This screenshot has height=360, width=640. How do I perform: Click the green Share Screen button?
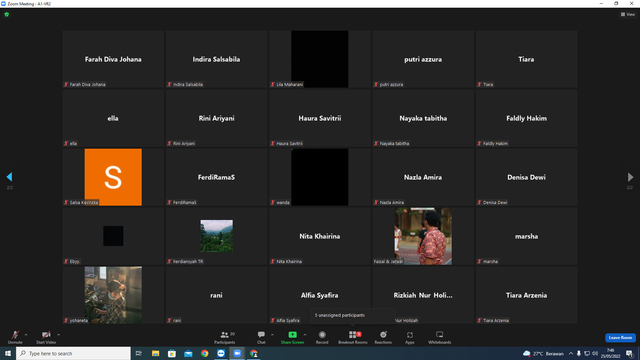(292, 337)
